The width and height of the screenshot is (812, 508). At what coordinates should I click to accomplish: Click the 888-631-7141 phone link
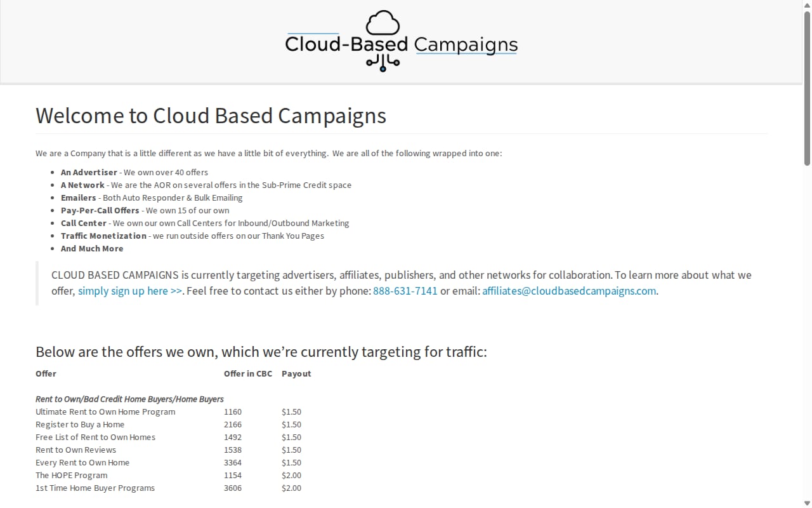pyautogui.click(x=405, y=291)
